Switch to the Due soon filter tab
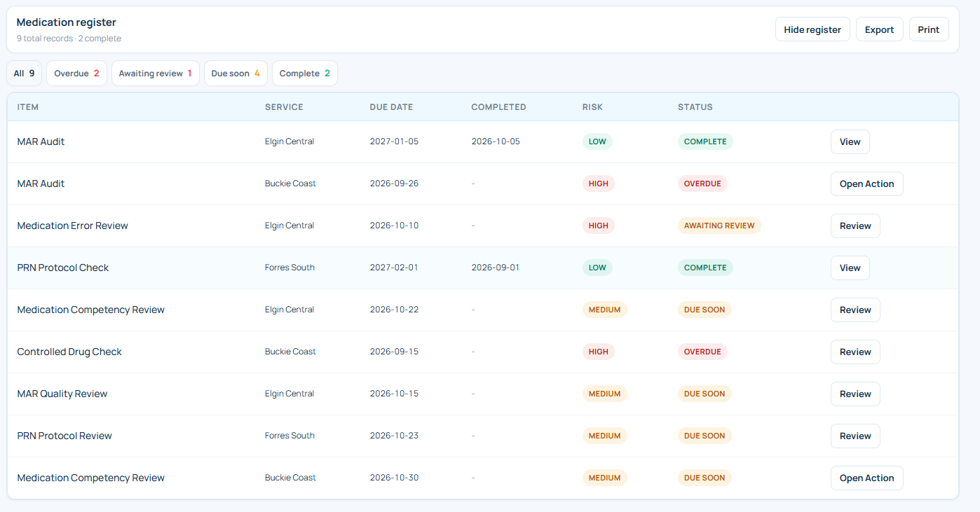The height and width of the screenshot is (512, 980). (x=236, y=73)
